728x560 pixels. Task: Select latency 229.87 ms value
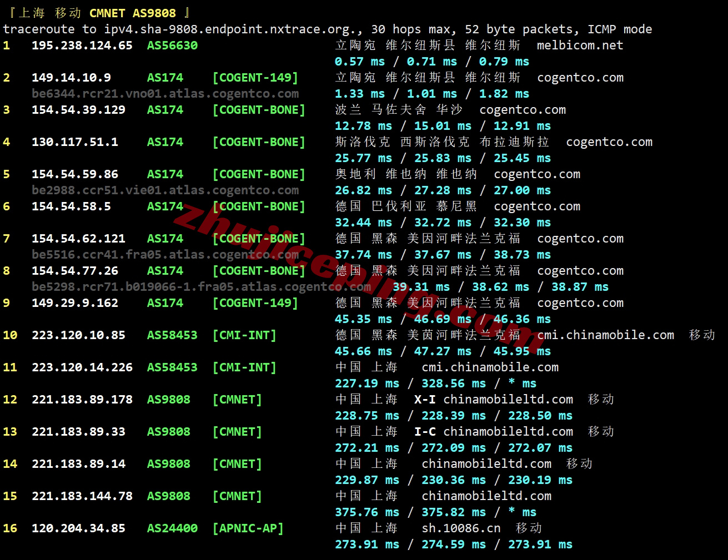coord(367,480)
